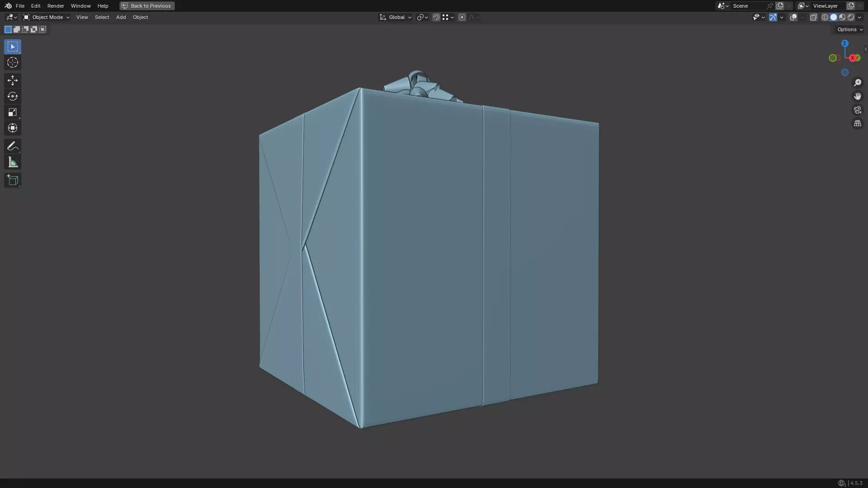868x488 pixels.
Task: Select the Cursor tool in toolbar
Action: click(x=13, y=63)
